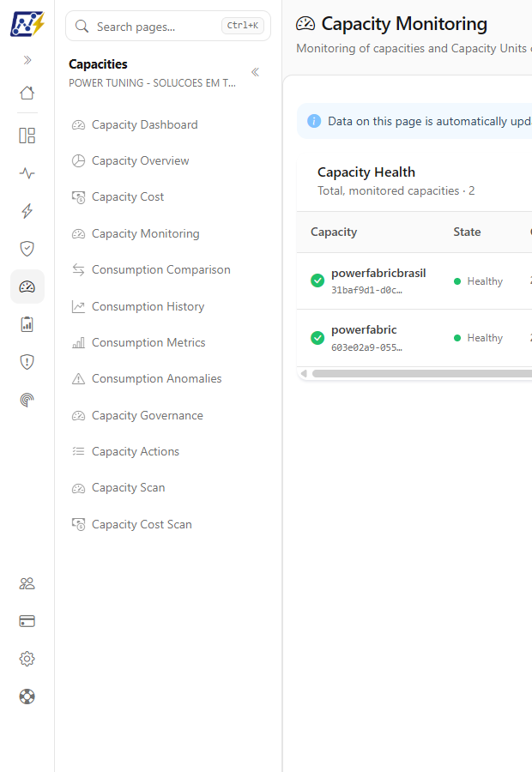Screen dimensions: 532x772
Task: Click the Capacity Monitoring title gauge icon
Action: coord(305,24)
